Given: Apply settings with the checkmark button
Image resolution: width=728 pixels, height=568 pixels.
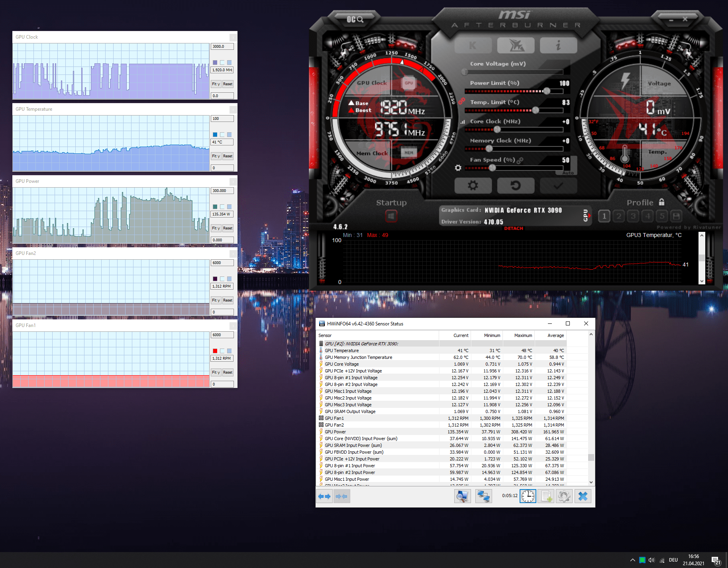Looking at the screenshot, I should click(x=558, y=186).
